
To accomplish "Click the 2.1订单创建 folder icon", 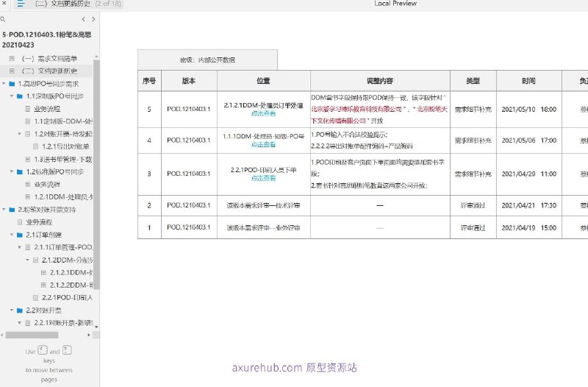I will 20,235.
